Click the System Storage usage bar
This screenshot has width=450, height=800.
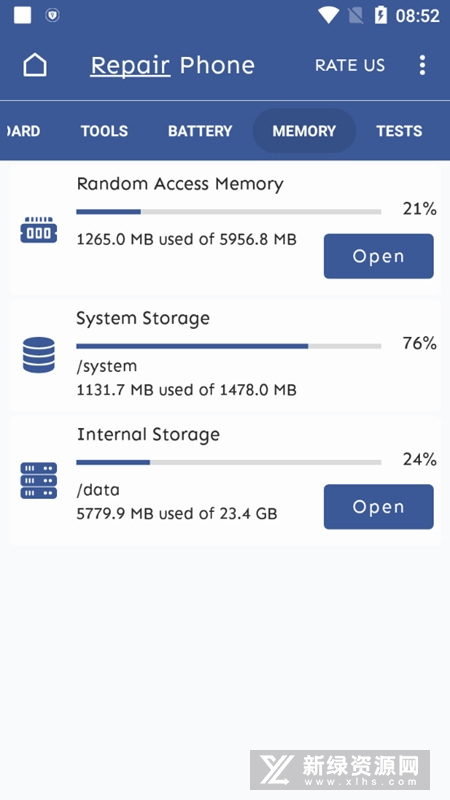pos(229,346)
